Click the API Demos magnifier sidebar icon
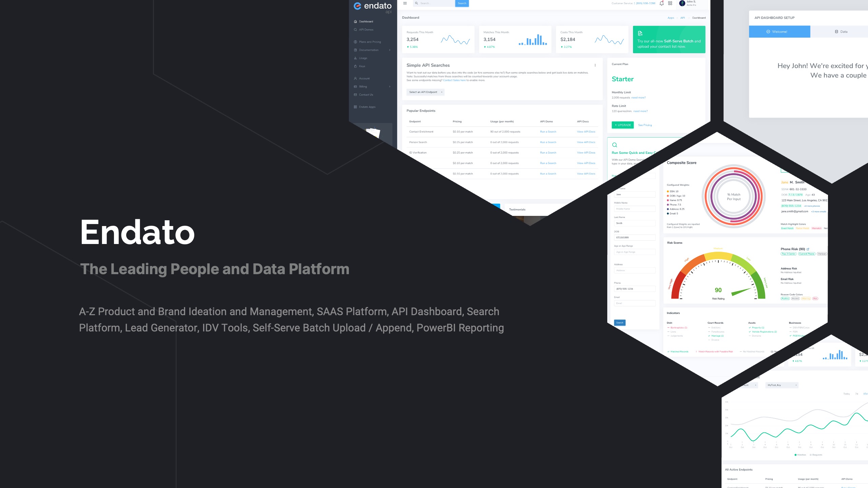The image size is (868, 488). point(355,29)
